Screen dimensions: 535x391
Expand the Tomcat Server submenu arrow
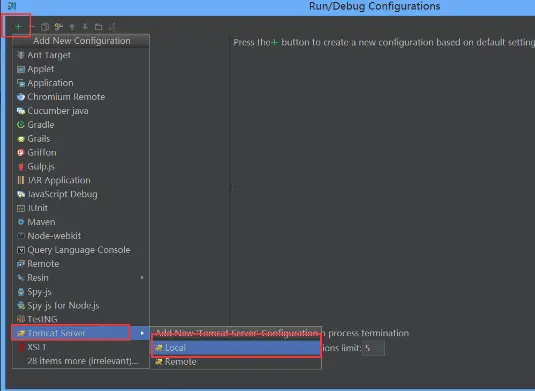[142, 333]
